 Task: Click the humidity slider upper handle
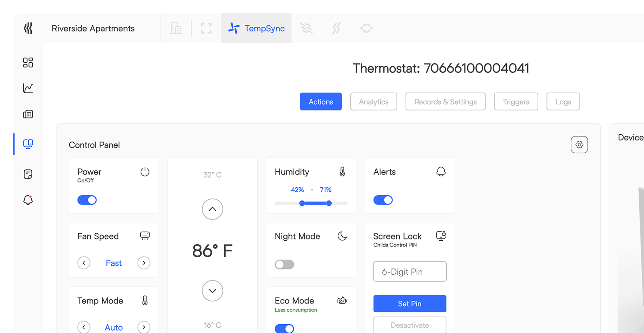tap(329, 203)
